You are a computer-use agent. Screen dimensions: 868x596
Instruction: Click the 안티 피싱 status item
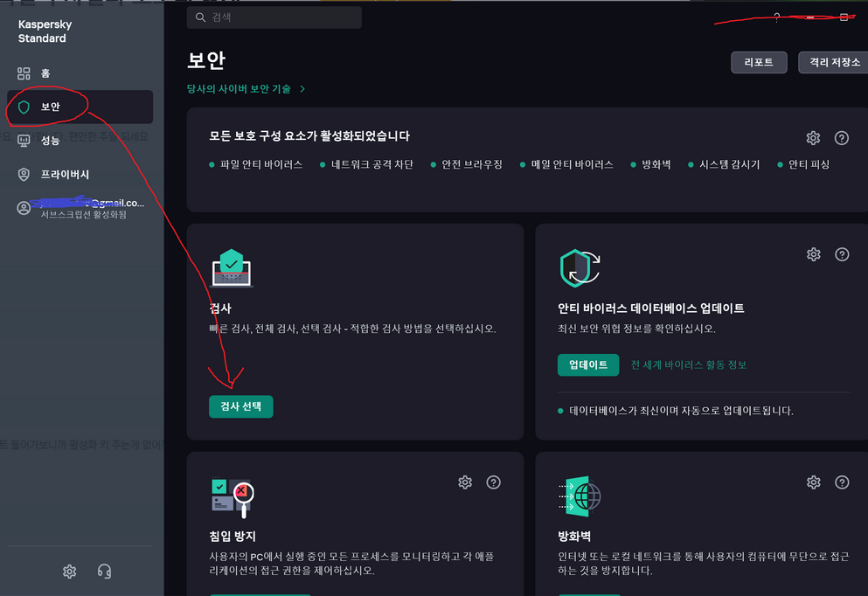[803, 164]
